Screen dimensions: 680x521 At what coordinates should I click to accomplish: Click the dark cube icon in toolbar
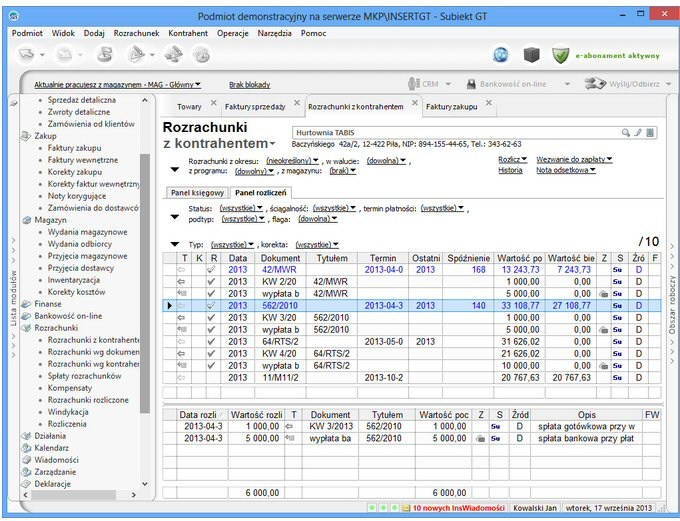click(531, 54)
